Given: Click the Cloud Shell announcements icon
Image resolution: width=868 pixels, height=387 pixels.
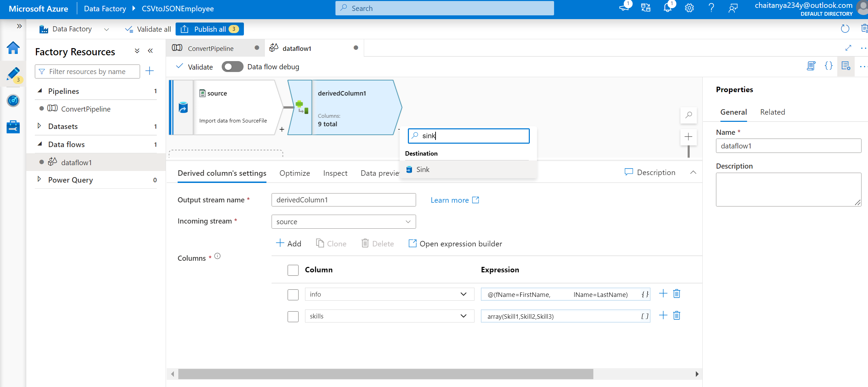Looking at the screenshot, I should [x=624, y=8].
